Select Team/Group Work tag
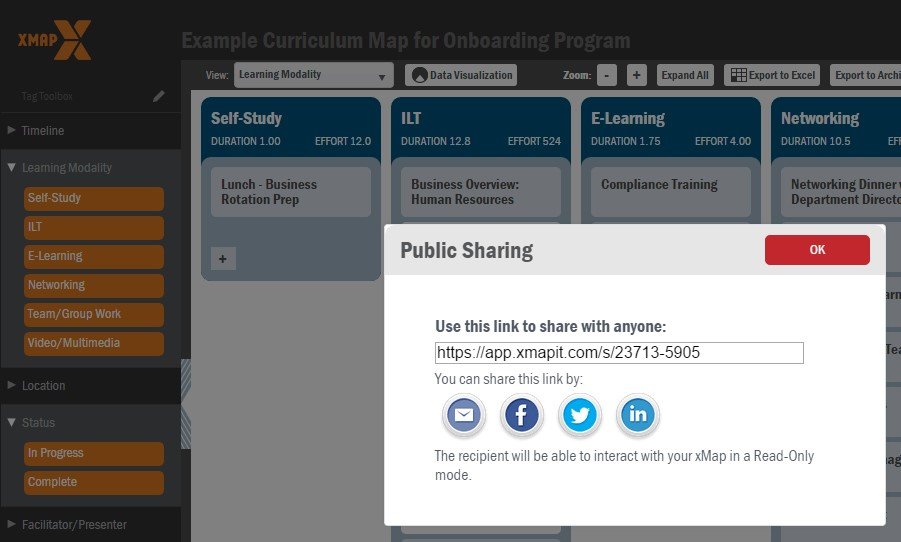 coord(94,314)
